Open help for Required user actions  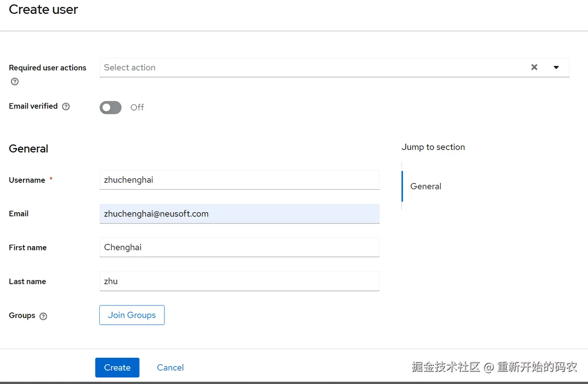(15, 82)
